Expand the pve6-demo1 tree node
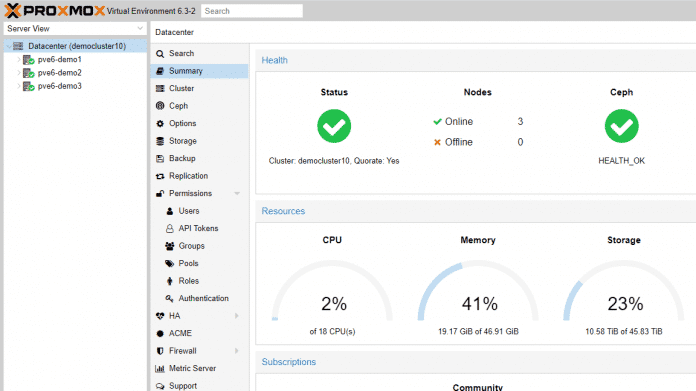This screenshot has width=696, height=391. (x=19, y=59)
